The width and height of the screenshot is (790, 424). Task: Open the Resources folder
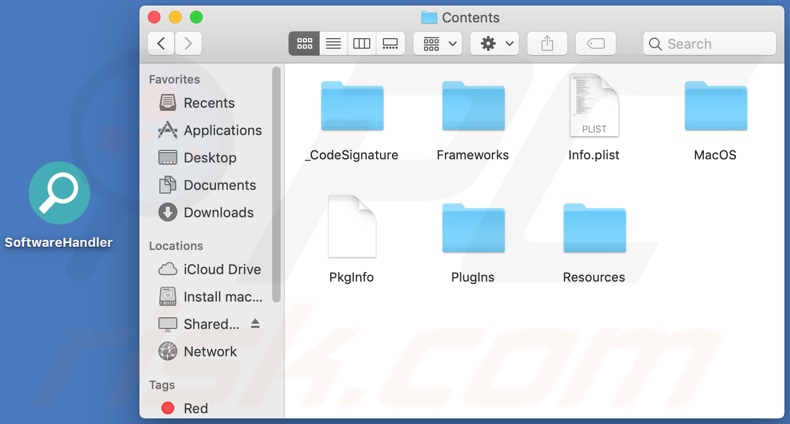[594, 230]
